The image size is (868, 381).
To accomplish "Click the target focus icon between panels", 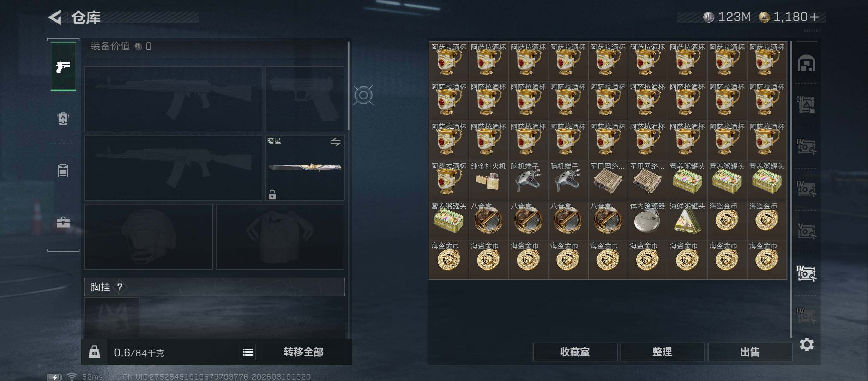I will click(363, 95).
